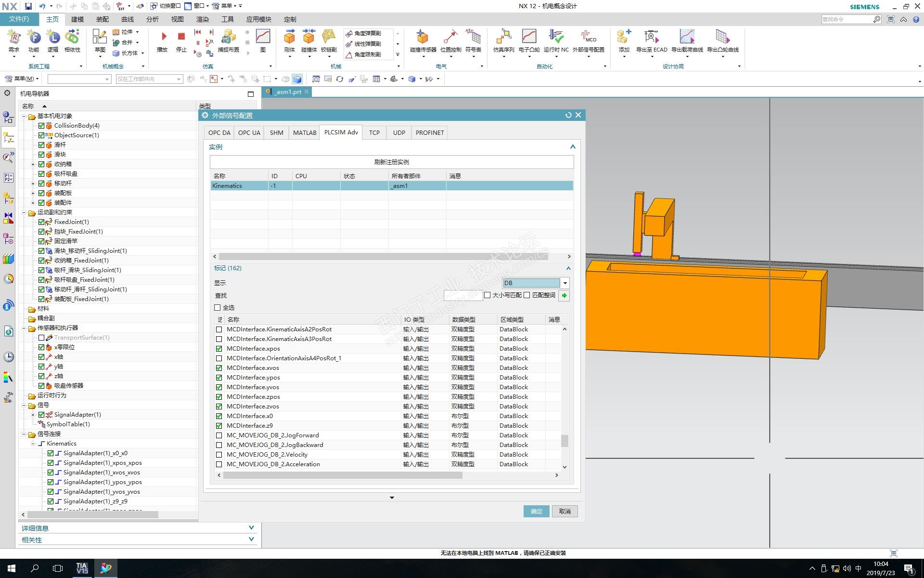Click the Play (播放) simulation icon

pos(163,37)
